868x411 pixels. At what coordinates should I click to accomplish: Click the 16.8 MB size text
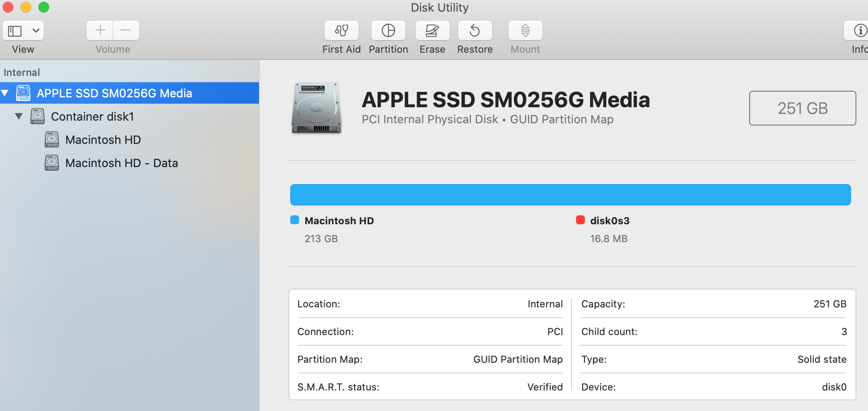click(x=609, y=239)
